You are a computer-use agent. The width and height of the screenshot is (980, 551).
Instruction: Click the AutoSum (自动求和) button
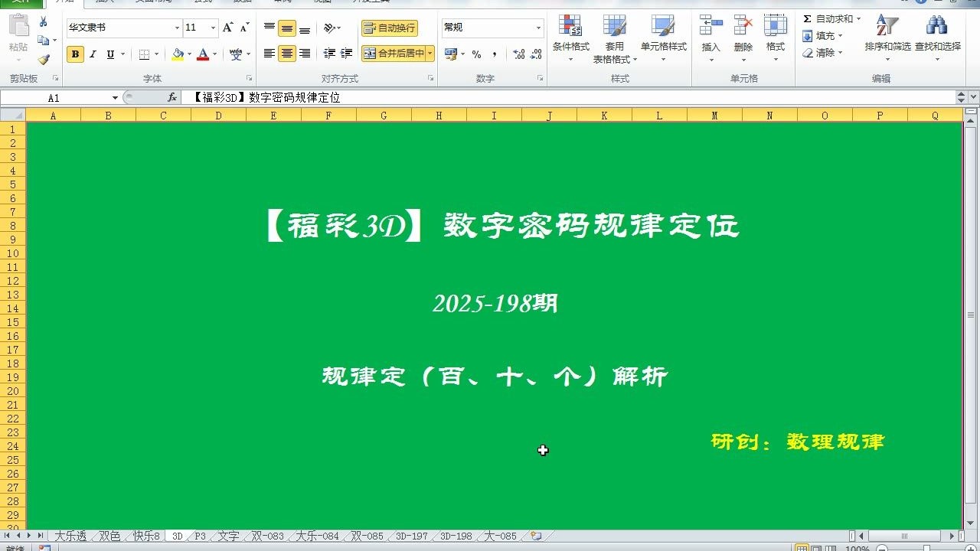click(x=828, y=19)
